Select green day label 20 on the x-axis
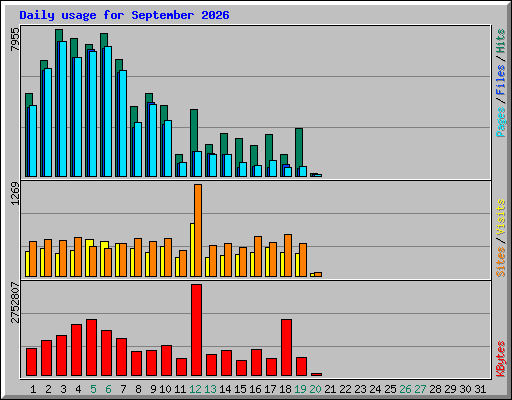This screenshot has width=512, height=400. [x=315, y=389]
